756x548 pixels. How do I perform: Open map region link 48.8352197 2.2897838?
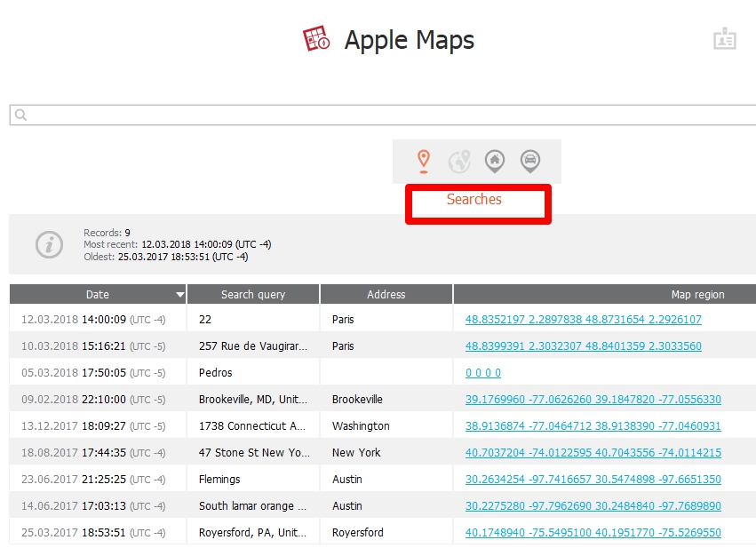(584, 319)
